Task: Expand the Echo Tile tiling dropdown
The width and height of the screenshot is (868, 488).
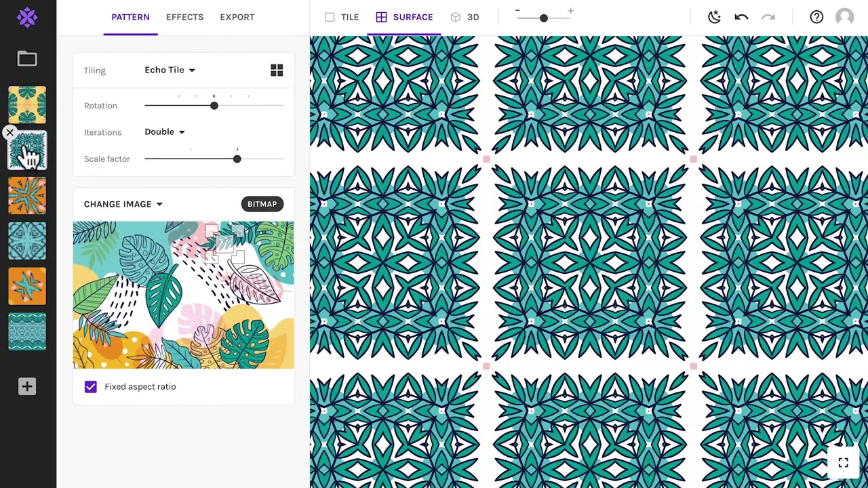Action: (x=170, y=70)
